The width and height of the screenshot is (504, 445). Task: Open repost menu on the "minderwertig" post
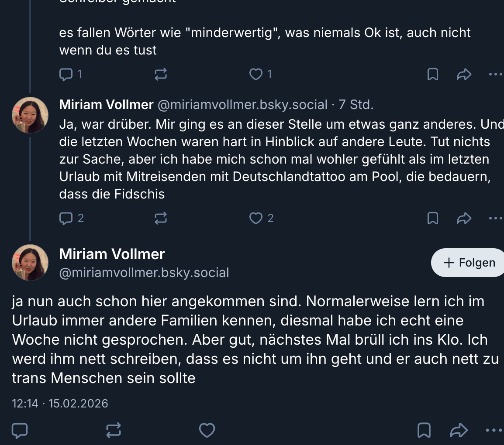tap(161, 75)
